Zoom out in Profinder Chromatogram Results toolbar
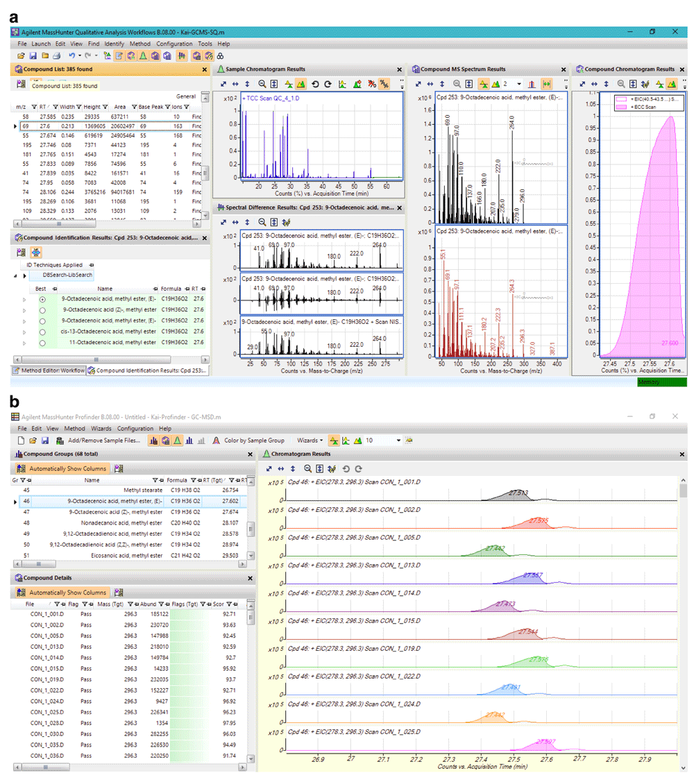Viewport: 694px width, 784px height. (x=307, y=468)
